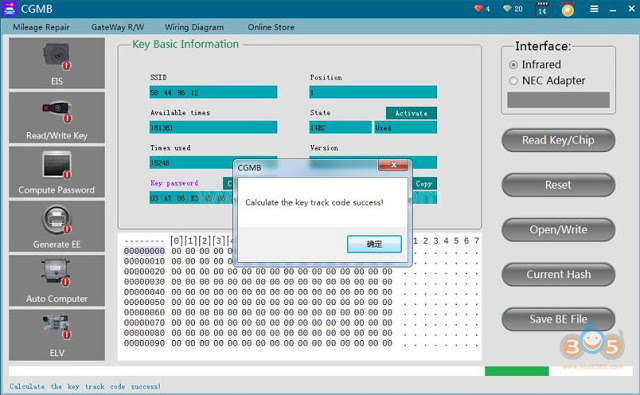Select the Read/Write Key module
640x395 pixels.
point(57,118)
